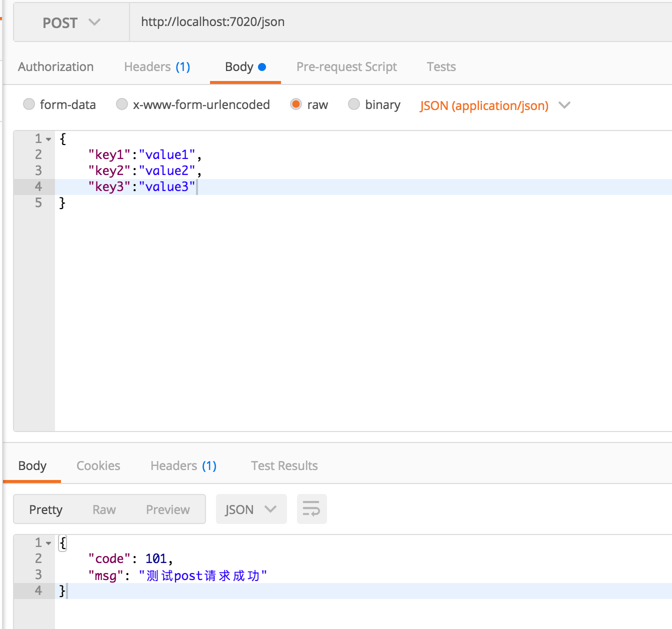Open the JSON (application/json) content type dropdown
The height and width of the screenshot is (629, 672).
[x=494, y=105]
